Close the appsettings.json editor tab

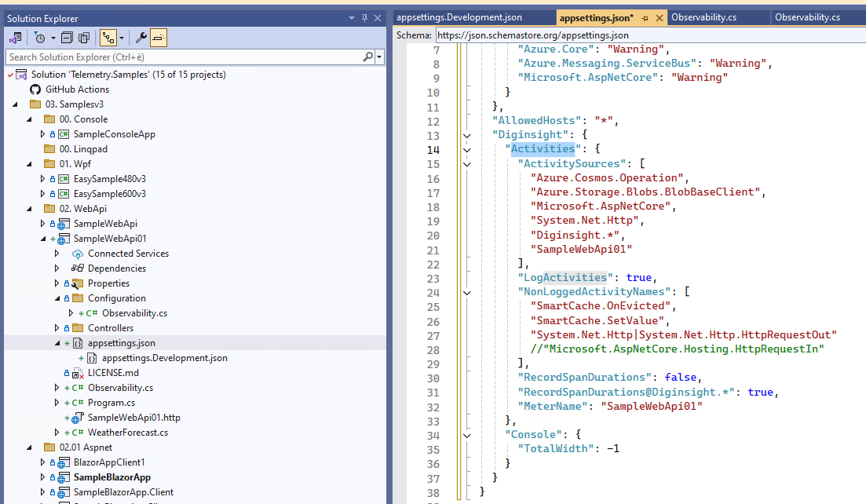coord(657,17)
